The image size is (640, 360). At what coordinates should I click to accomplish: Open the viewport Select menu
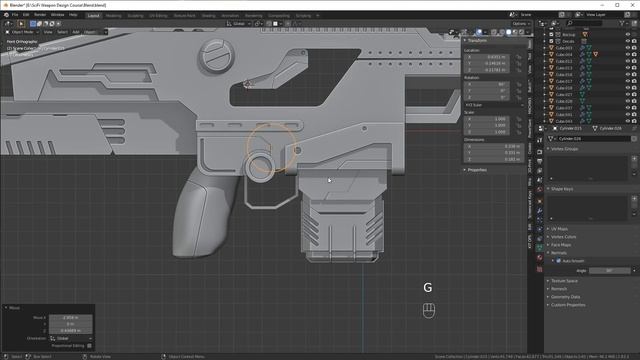[x=62, y=32]
